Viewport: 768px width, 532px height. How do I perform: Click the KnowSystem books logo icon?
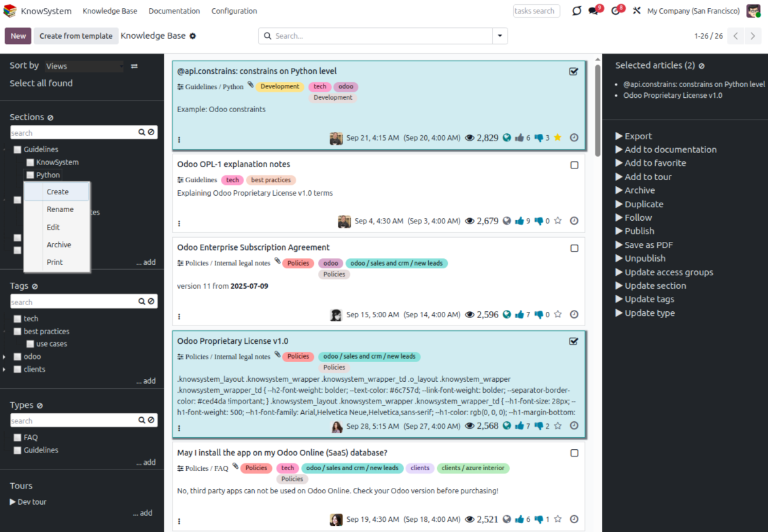[x=10, y=11]
